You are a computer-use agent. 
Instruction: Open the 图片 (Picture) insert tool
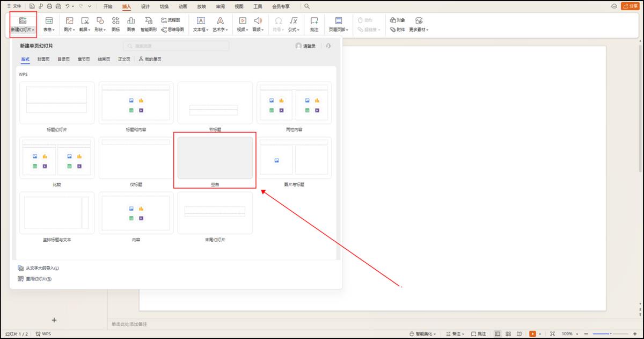click(x=69, y=21)
